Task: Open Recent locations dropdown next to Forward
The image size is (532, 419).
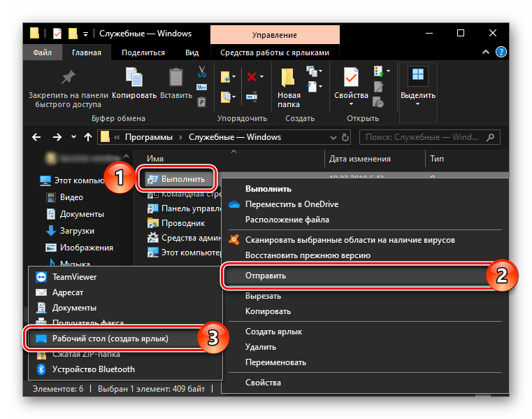Action: coord(73,137)
